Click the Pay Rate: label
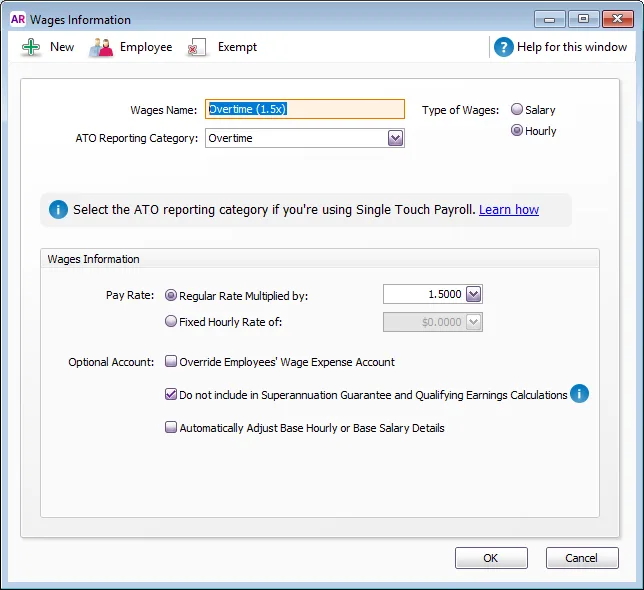 [x=130, y=295]
